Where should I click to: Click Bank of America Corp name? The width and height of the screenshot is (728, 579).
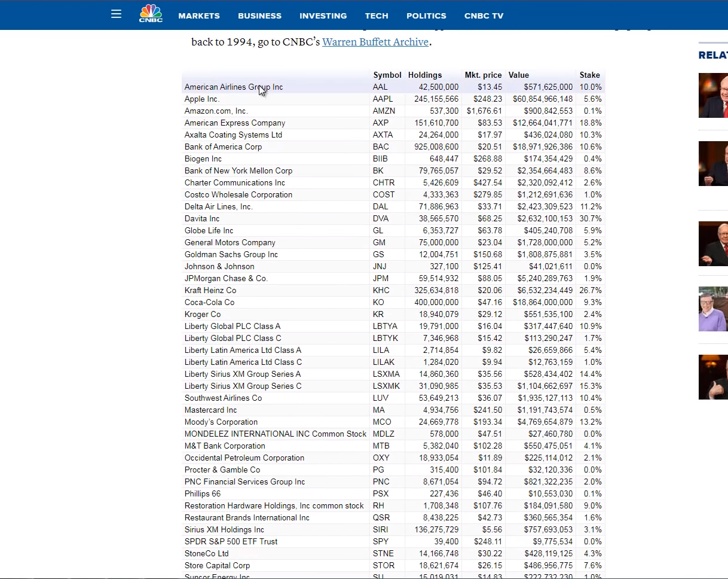(223, 147)
